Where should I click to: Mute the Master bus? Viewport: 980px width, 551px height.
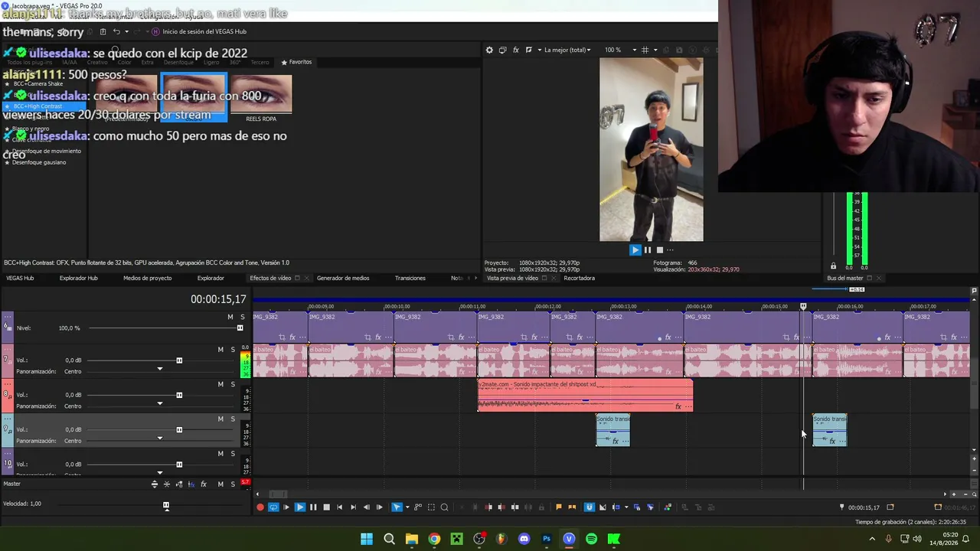pyautogui.click(x=220, y=484)
